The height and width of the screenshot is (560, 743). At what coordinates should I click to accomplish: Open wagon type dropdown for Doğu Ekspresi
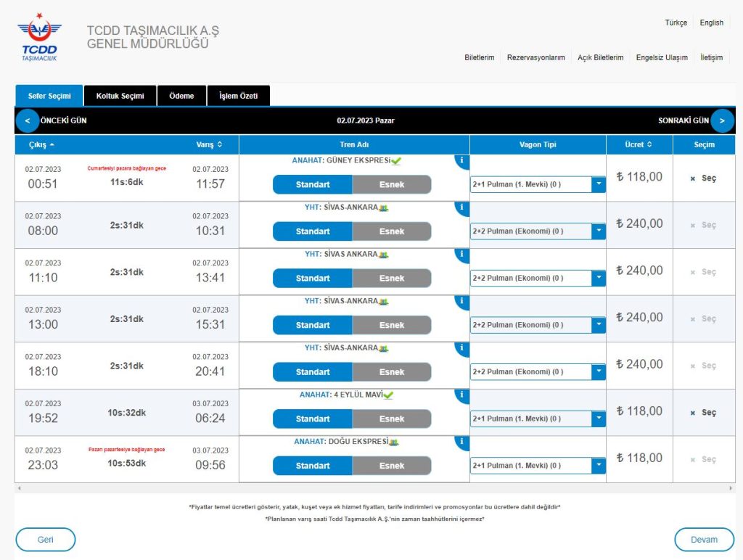click(x=599, y=466)
